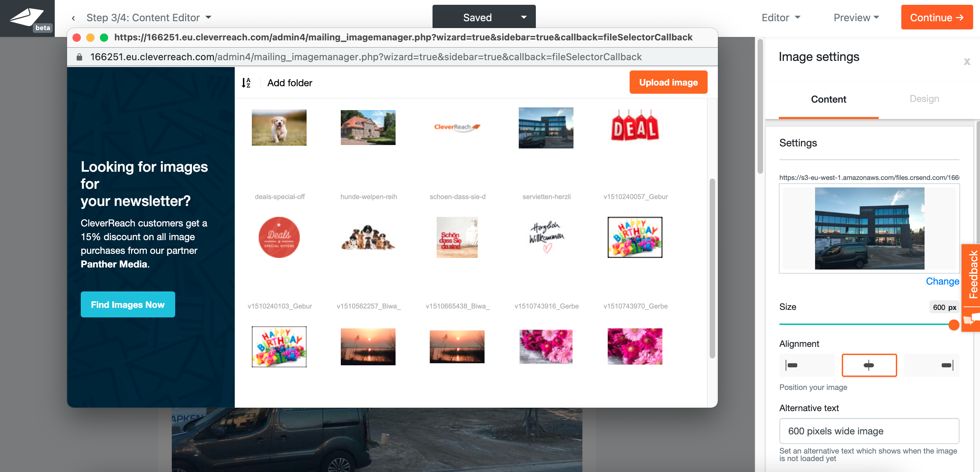The image size is (980, 472).
Task: Click the chat icon below Feedback
Action: pyautogui.click(x=972, y=318)
